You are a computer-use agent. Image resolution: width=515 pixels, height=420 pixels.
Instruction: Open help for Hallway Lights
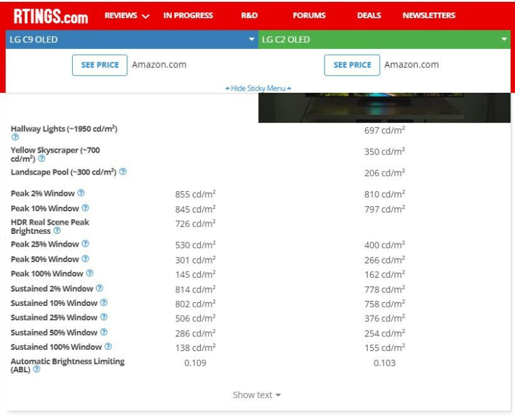[15, 137]
